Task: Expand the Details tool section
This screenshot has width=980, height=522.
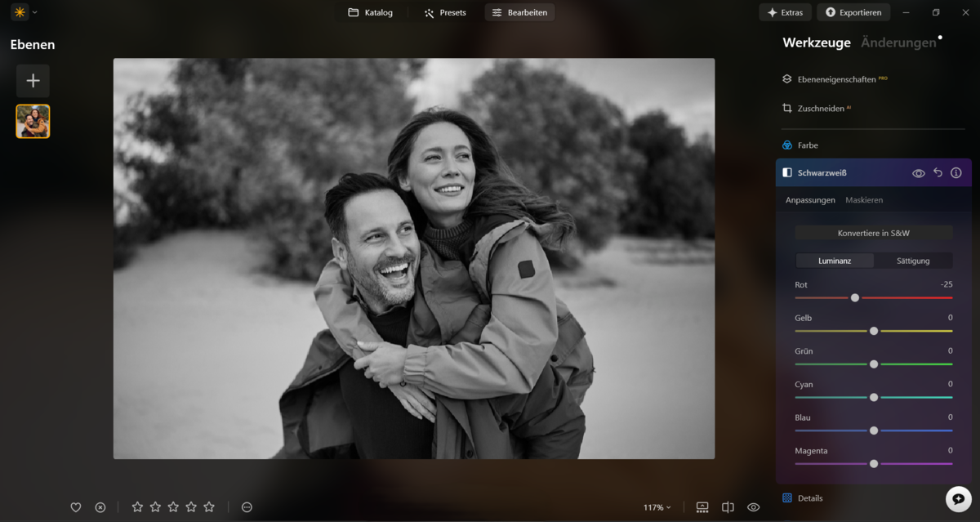Action: click(x=810, y=498)
